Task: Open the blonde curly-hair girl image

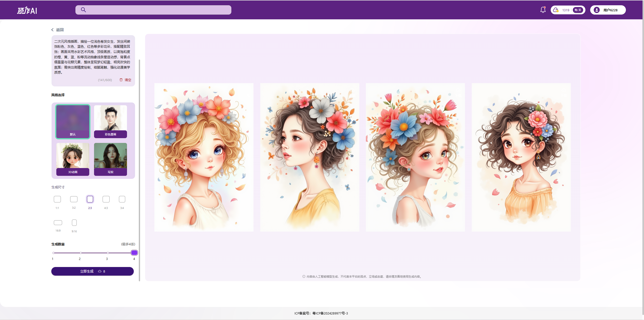Action: (x=204, y=157)
